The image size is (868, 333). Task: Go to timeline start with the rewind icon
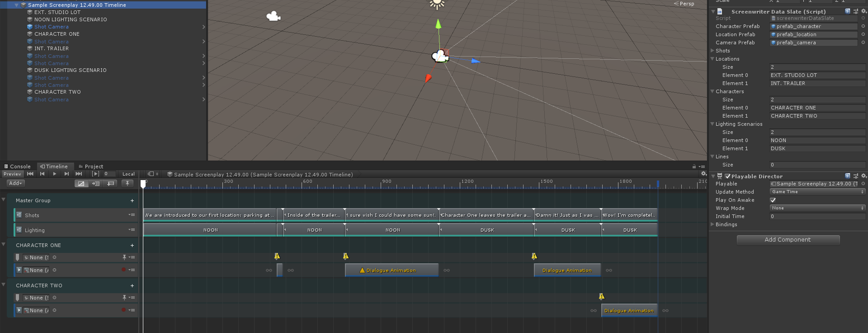(30, 174)
